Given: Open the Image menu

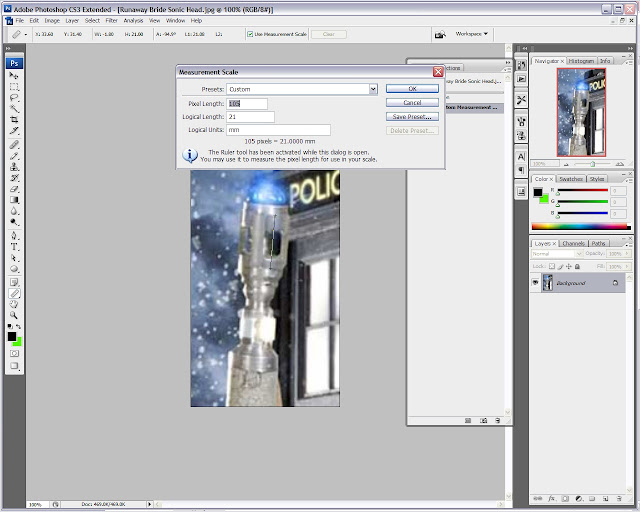Looking at the screenshot, I should (52, 20).
